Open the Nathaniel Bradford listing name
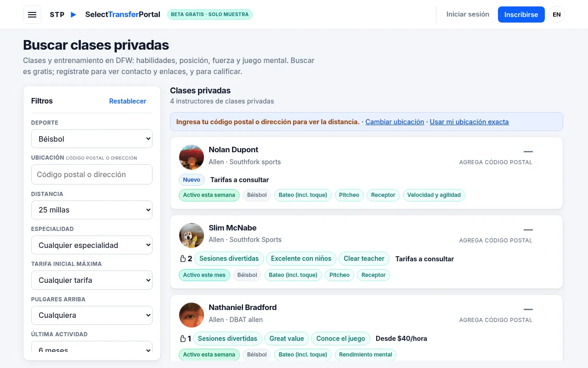The width and height of the screenshot is (588, 368). [243, 307]
